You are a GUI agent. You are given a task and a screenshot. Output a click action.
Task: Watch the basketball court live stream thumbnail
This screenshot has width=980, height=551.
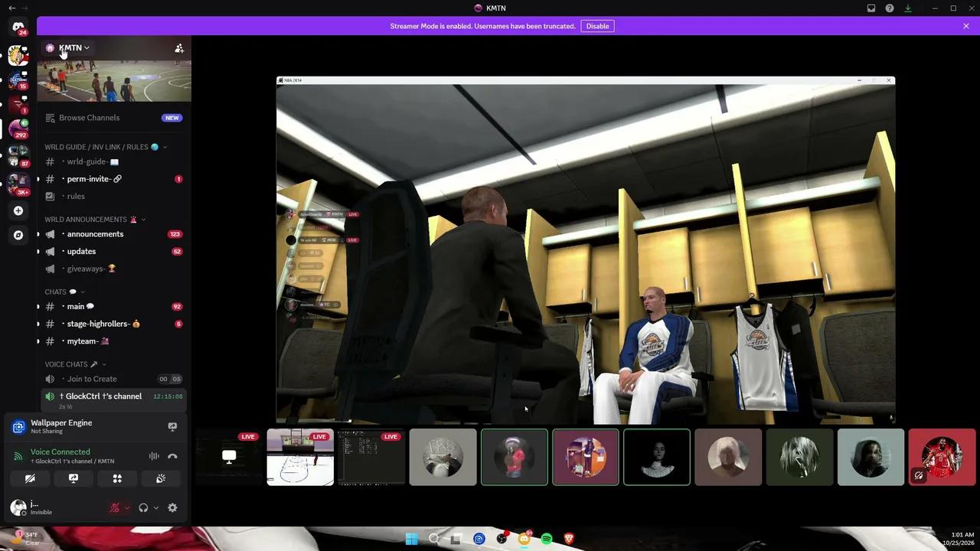tap(300, 458)
